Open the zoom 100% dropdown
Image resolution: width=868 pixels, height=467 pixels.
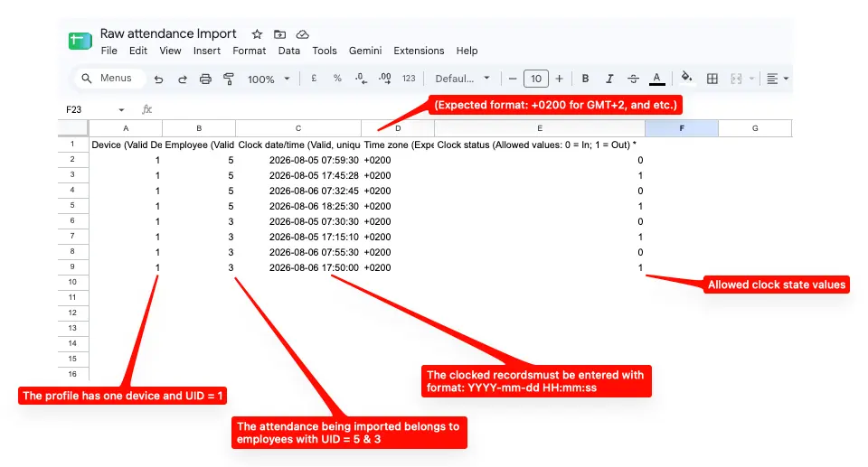click(269, 79)
